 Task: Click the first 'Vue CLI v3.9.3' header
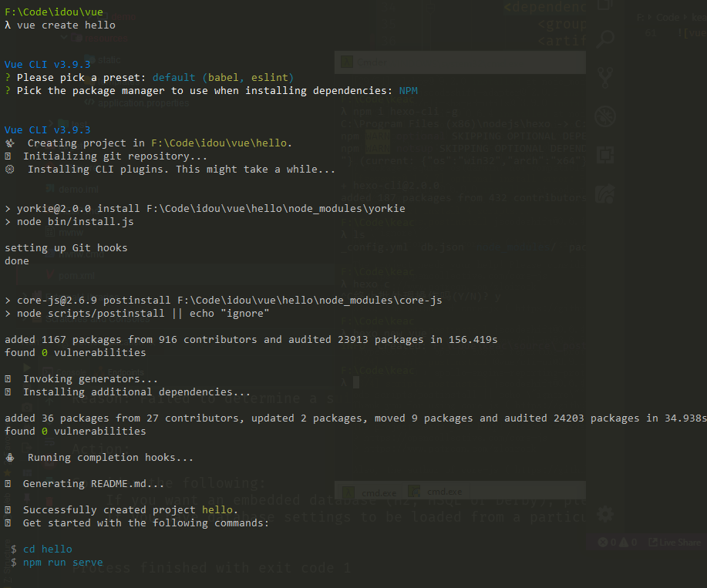click(47, 65)
